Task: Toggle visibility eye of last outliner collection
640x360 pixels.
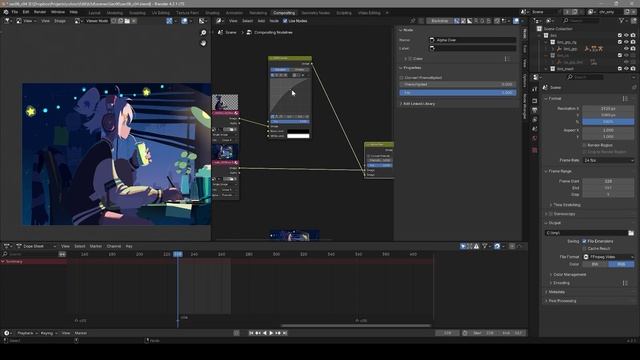Action: (x=626, y=69)
